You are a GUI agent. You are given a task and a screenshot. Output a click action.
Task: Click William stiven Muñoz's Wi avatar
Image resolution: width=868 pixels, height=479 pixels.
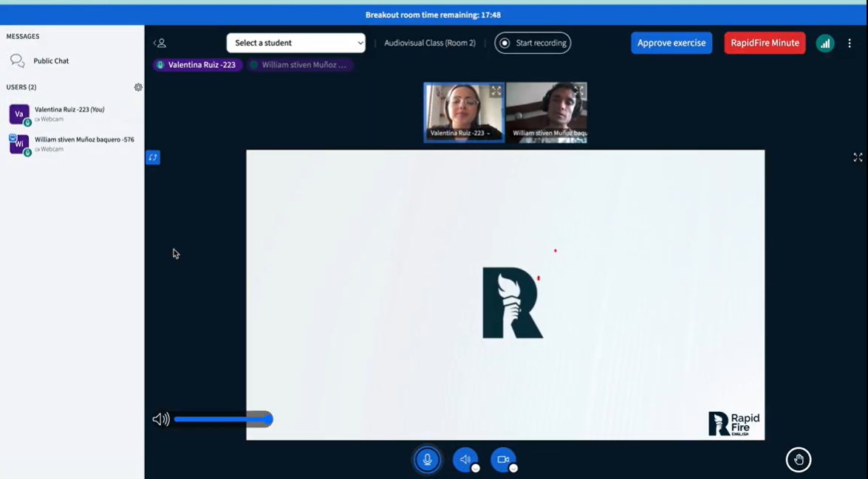18,144
